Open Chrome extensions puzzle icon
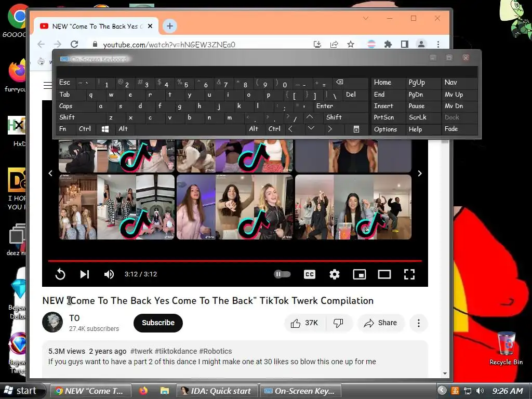This screenshot has width=532, height=399. [x=388, y=44]
